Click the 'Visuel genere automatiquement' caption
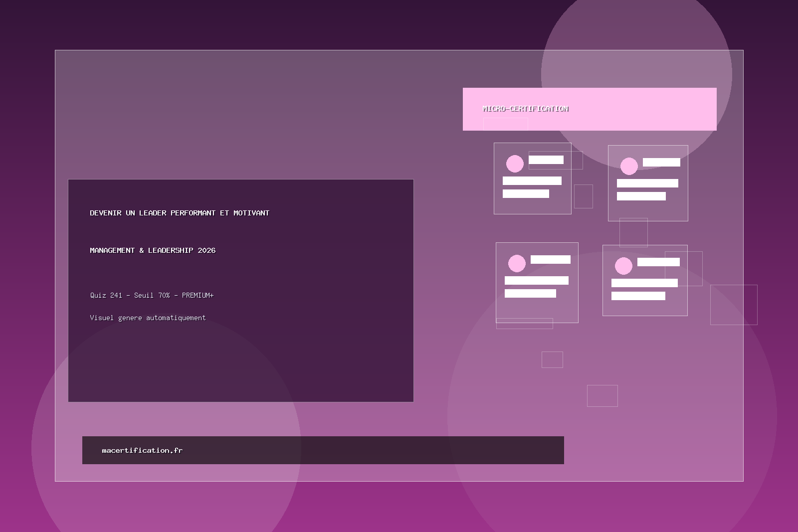Image resolution: width=798 pixels, height=532 pixels. [148, 318]
